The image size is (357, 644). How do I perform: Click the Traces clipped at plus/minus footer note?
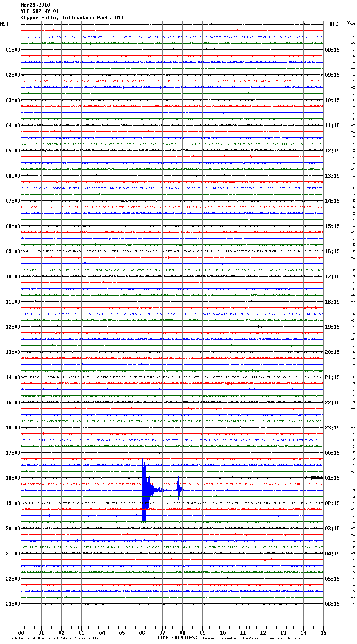(254, 639)
